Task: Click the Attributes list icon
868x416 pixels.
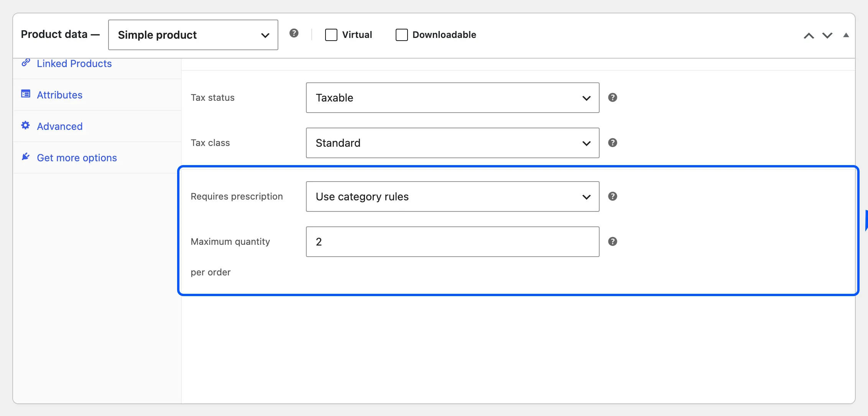Action: [x=26, y=94]
